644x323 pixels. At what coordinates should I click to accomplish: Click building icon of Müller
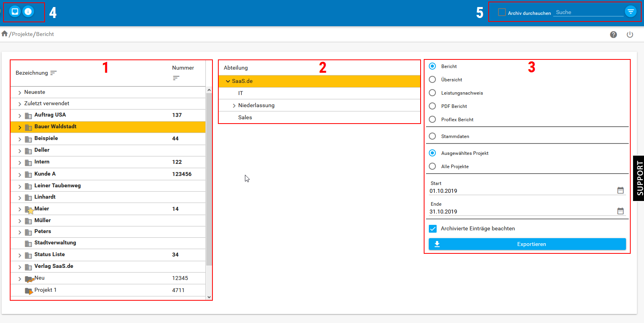28,221
